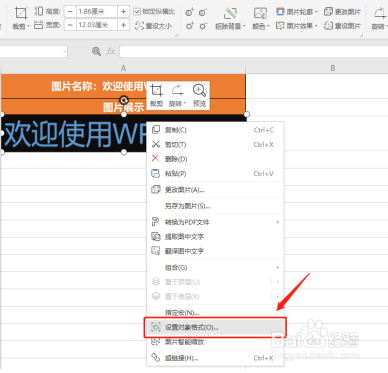Select the column B header
Viewport: 388px width, 373px height.
pos(333,68)
